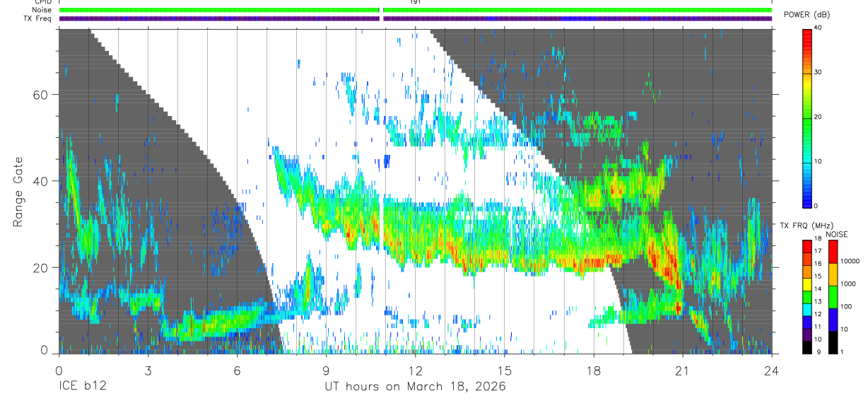Screen dimensions: 868x401
Task: Click the "POWER (dB)" legend title
Action: pos(807,15)
